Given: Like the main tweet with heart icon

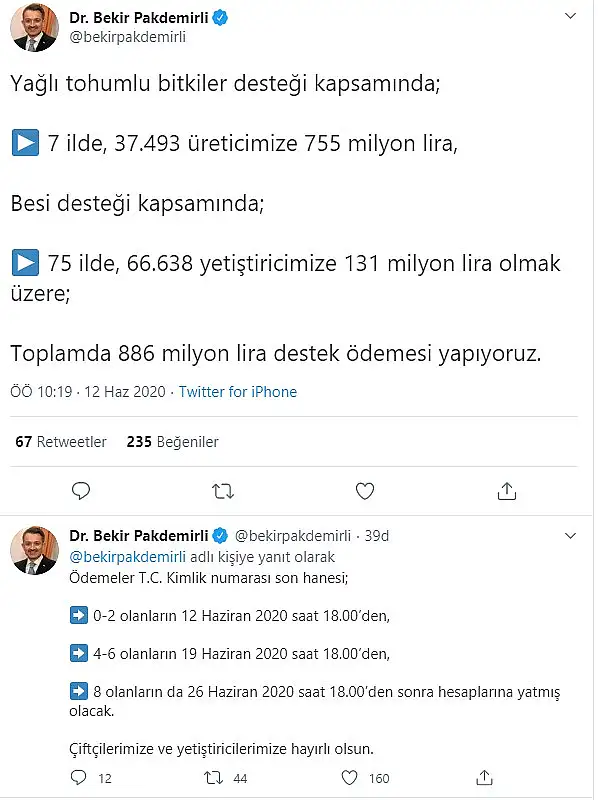Looking at the screenshot, I should [365, 491].
